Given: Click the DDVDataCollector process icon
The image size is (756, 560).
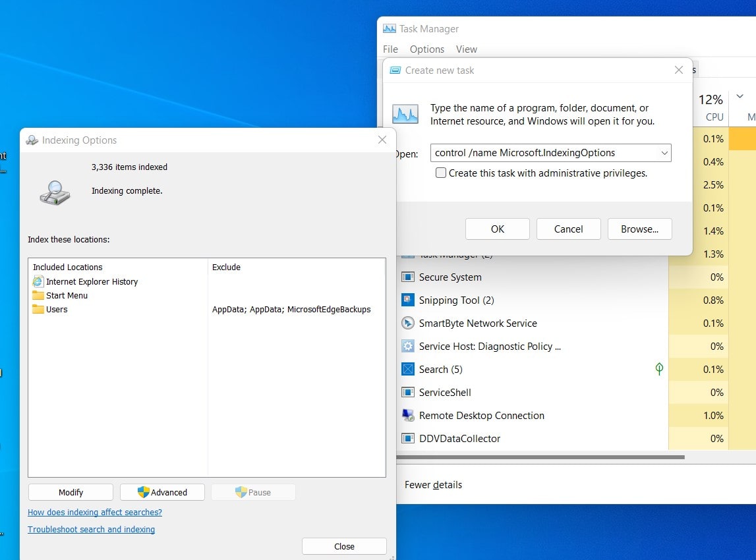Looking at the screenshot, I should [408, 439].
